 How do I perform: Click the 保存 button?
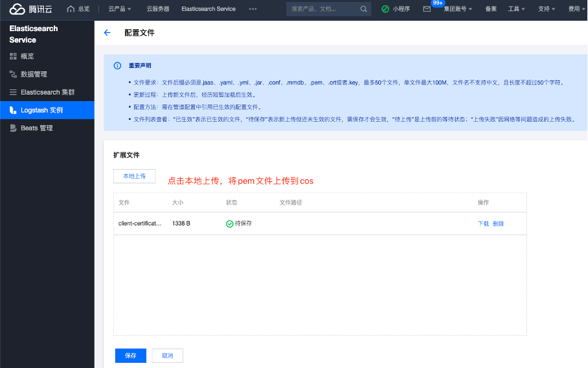point(131,356)
